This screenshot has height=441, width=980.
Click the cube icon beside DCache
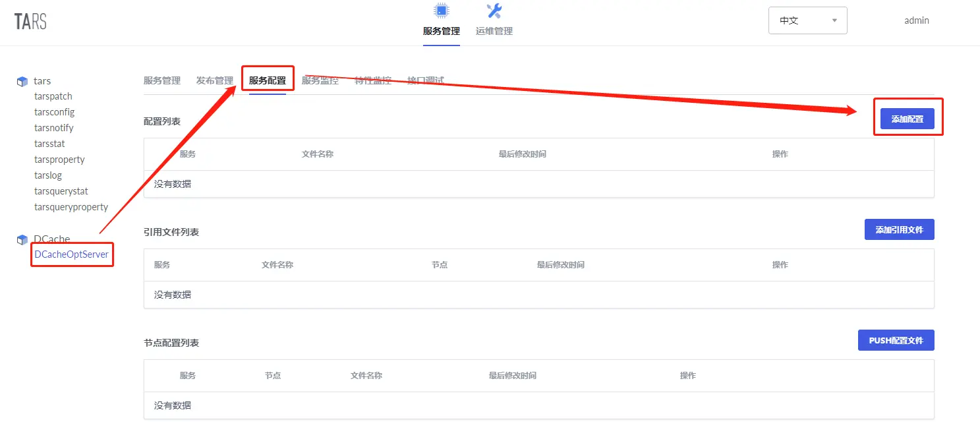[x=22, y=240]
